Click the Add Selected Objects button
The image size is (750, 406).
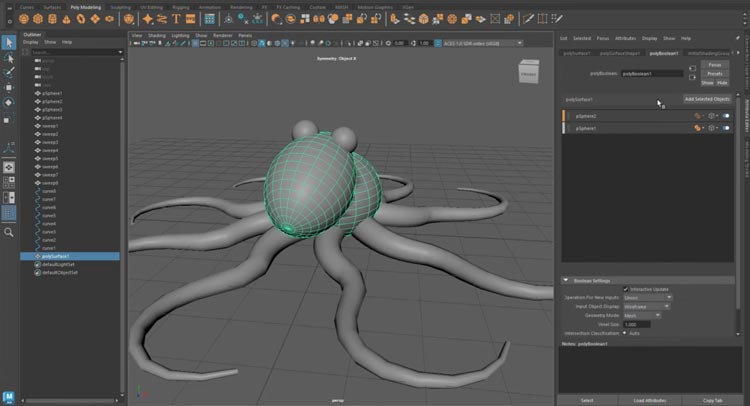pyautogui.click(x=706, y=99)
